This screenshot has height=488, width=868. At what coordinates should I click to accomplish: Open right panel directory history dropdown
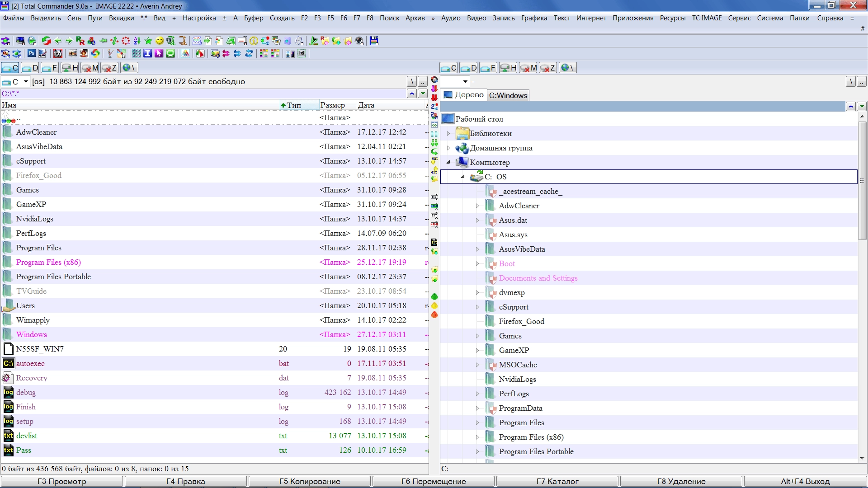click(862, 107)
